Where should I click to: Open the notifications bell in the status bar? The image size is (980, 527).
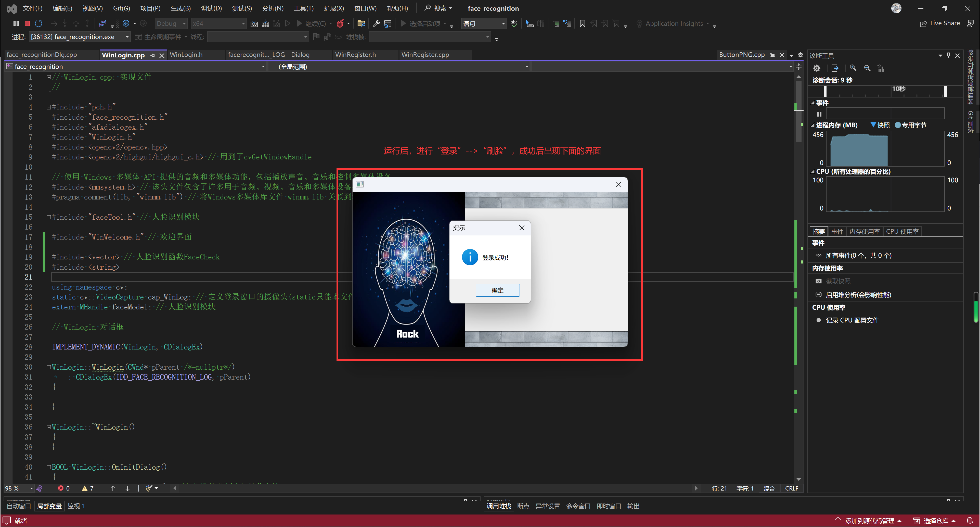[x=970, y=521]
